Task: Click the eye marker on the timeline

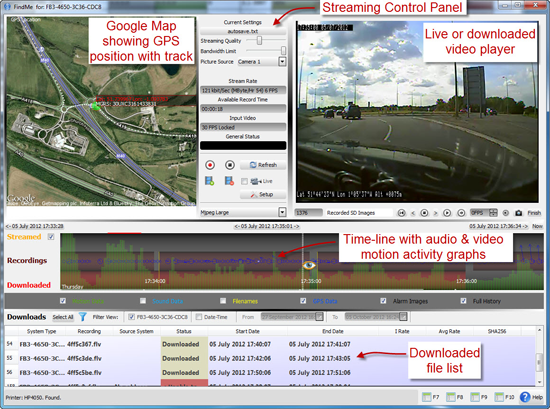Action: tap(309, 265)
